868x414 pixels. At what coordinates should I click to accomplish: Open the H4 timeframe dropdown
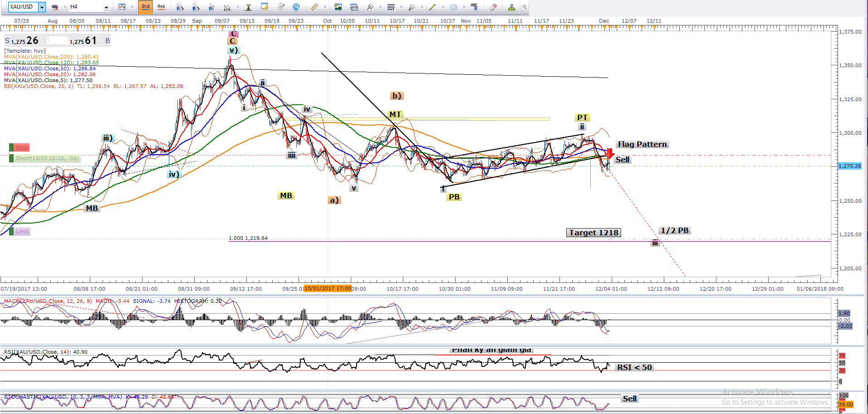106,7
